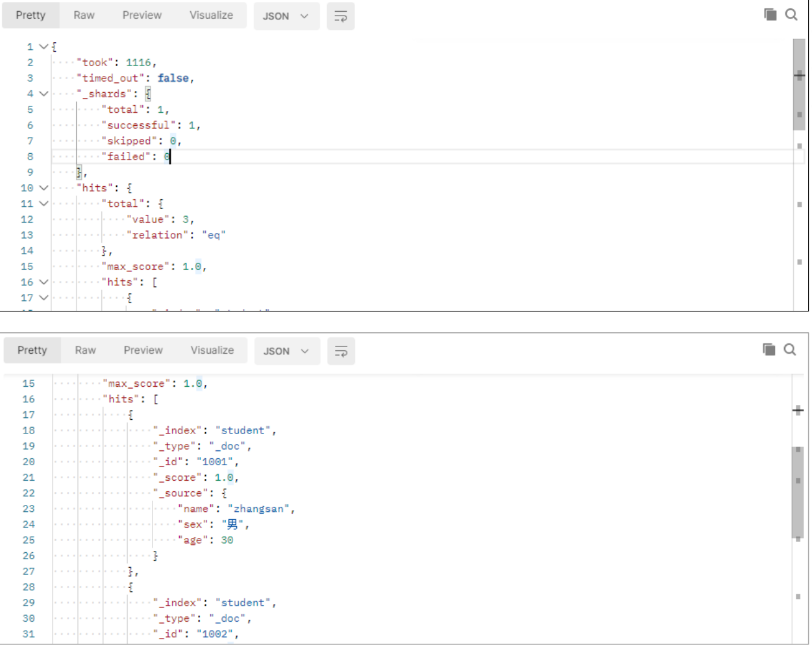The image size is (812, 645).
Task: Toggle line wrap in top response panel
Action: pyautogui.click(x=341, y=16)
